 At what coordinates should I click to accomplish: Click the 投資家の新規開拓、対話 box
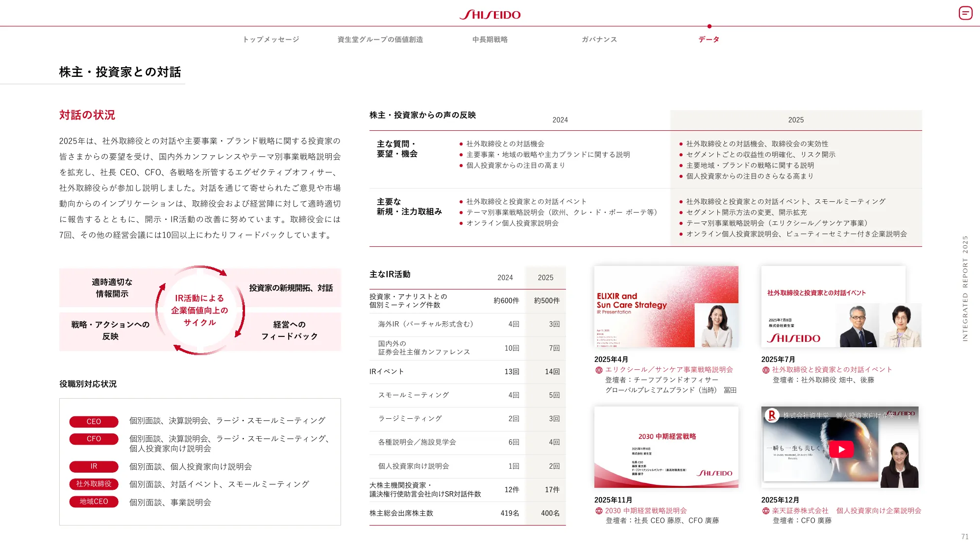pyautogui.click(x=291, y=288)
